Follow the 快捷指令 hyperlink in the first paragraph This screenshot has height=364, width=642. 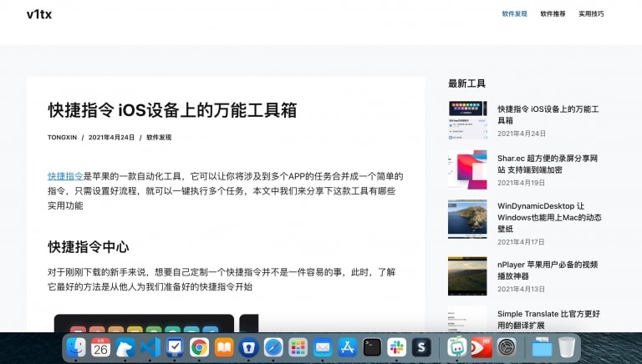coord(65,176)
